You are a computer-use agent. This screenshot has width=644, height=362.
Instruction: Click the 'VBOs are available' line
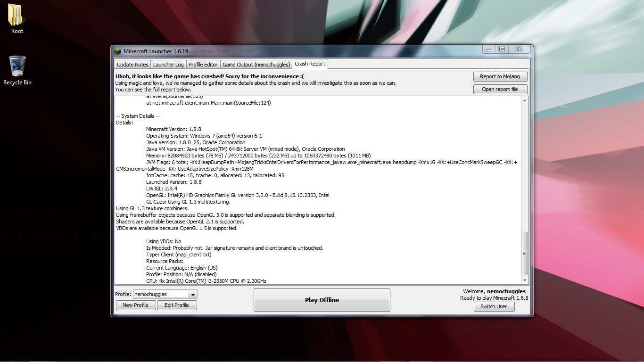pyautogui.click(x=177, y=228)
